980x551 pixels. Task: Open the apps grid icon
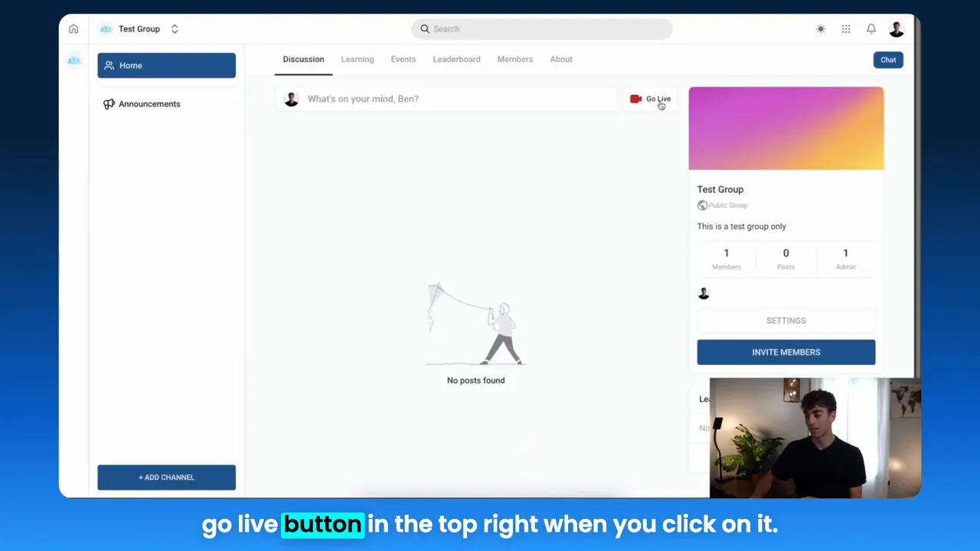(x=845, y=28)
